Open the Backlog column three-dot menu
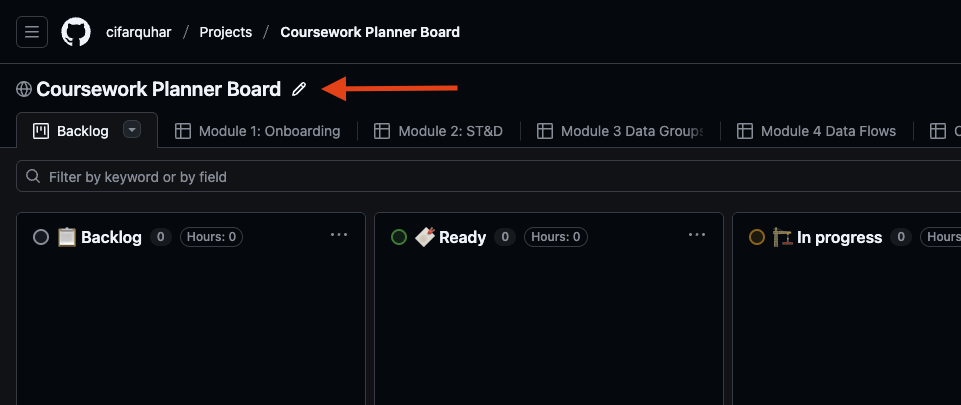The width and height of the screenshot is (961, 405). [339, 235]
